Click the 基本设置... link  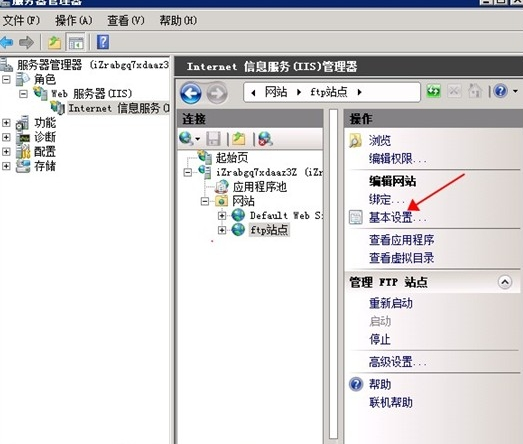pos(397,217)
